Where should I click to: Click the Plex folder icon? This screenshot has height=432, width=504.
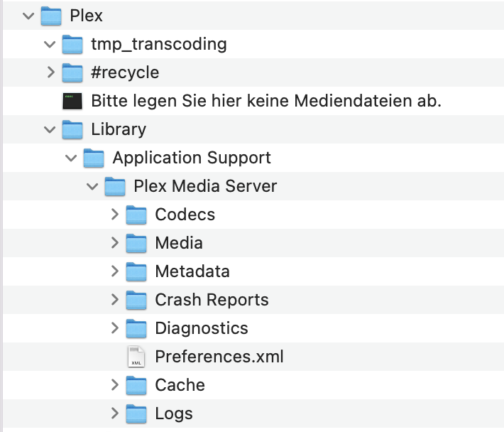pos(51,16)
